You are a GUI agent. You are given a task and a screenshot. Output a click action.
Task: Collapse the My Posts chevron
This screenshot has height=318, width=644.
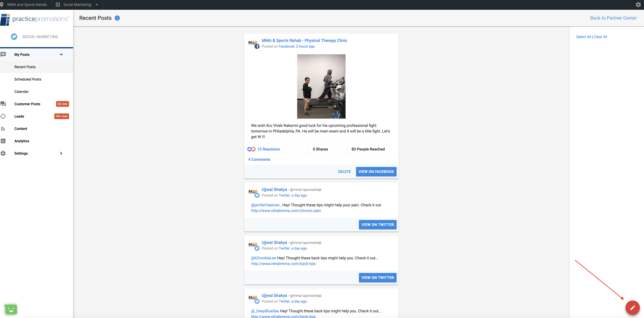coord(61,54)
